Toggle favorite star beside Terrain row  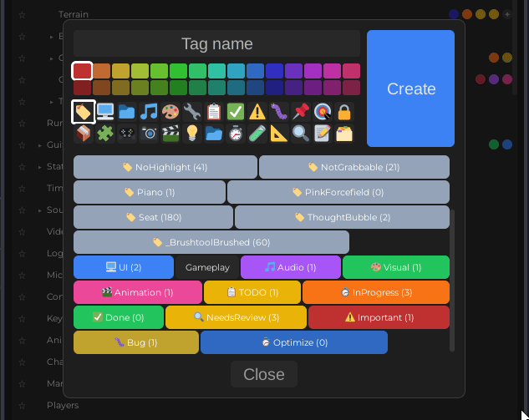pyautogui.click(x=22, y=15)
